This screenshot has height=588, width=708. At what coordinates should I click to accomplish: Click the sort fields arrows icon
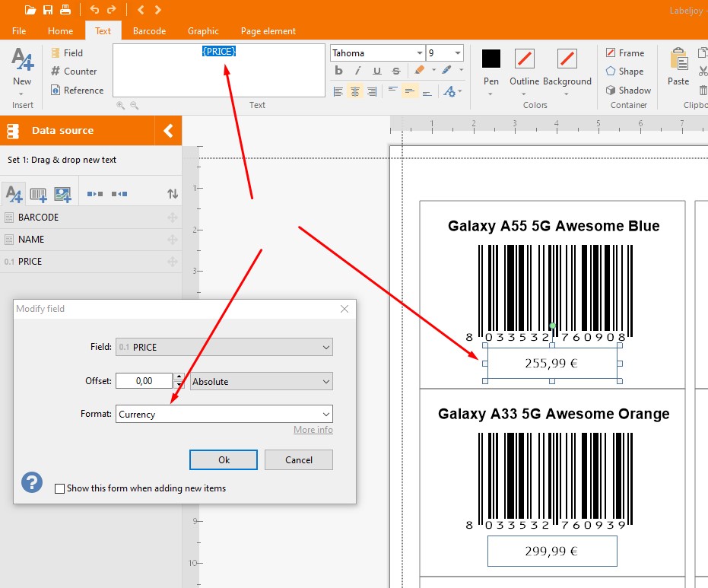[173, 194]
